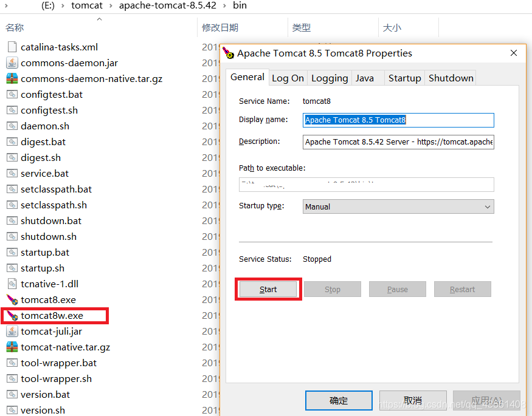Image resolution: width=532 pixels, height=416 pixels.
Task: Close the Tomcat8 Properties dialog
Action: coord(514,53)
